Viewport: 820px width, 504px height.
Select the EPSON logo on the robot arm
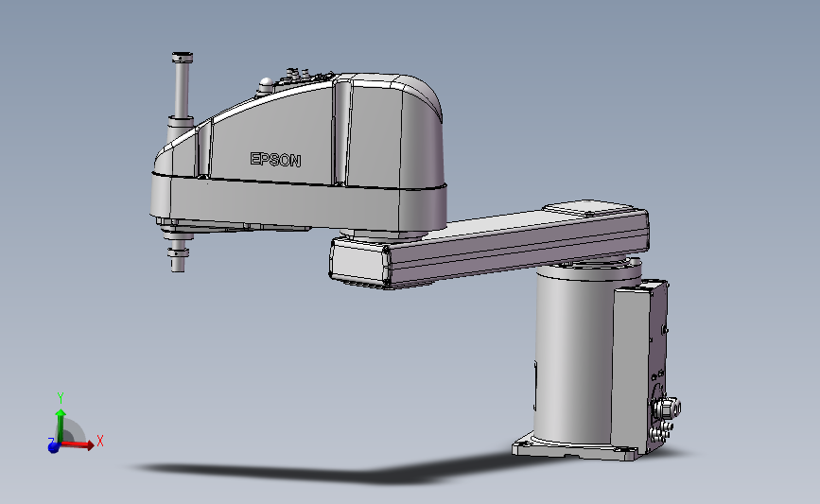click(x=275, y=160)
